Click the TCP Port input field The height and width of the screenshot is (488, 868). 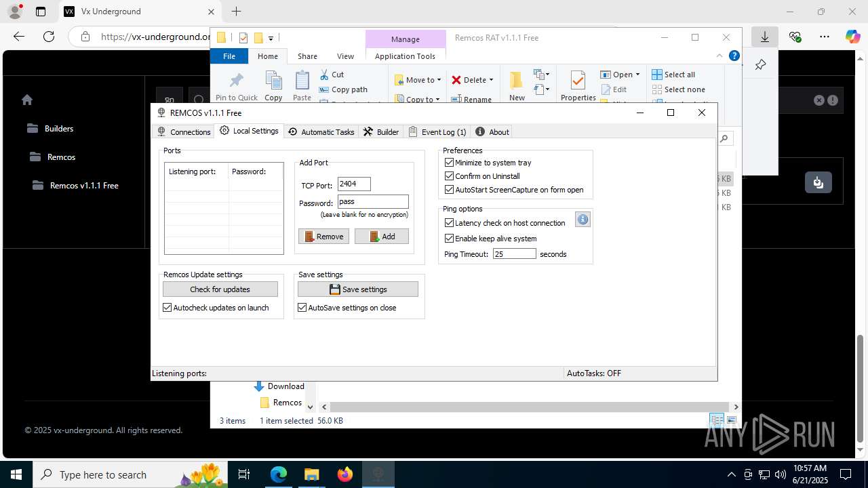tap(354, 184)
